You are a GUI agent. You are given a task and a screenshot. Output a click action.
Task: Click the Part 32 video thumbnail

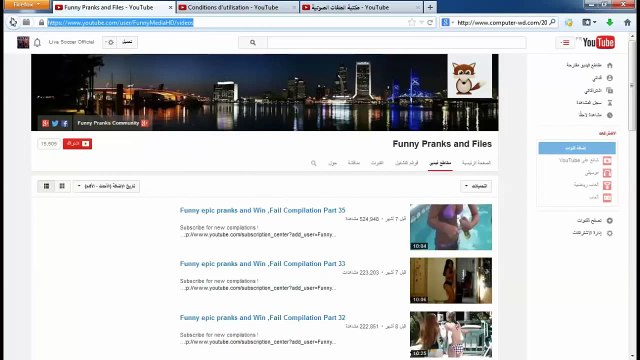(451, 334)
